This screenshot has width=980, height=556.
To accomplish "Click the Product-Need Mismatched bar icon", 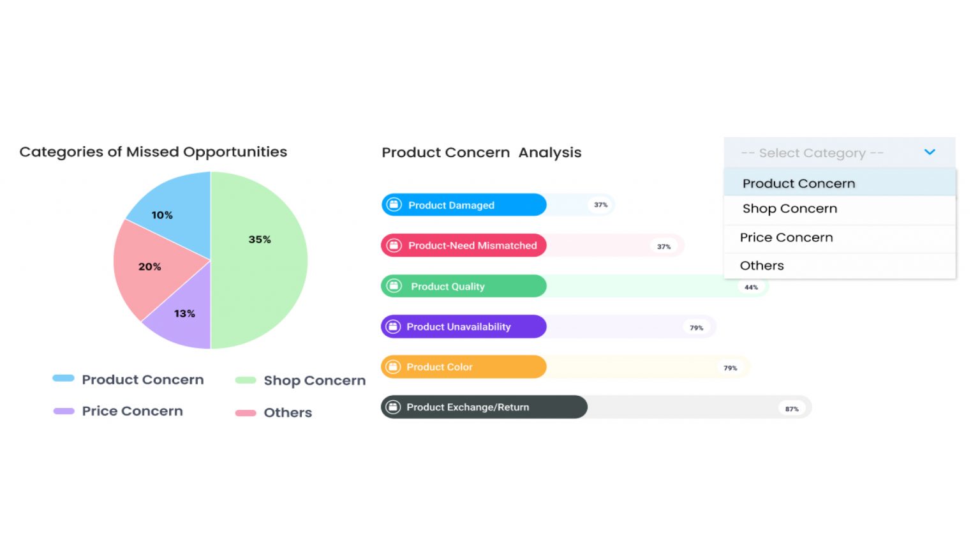I will click(394, 245).
